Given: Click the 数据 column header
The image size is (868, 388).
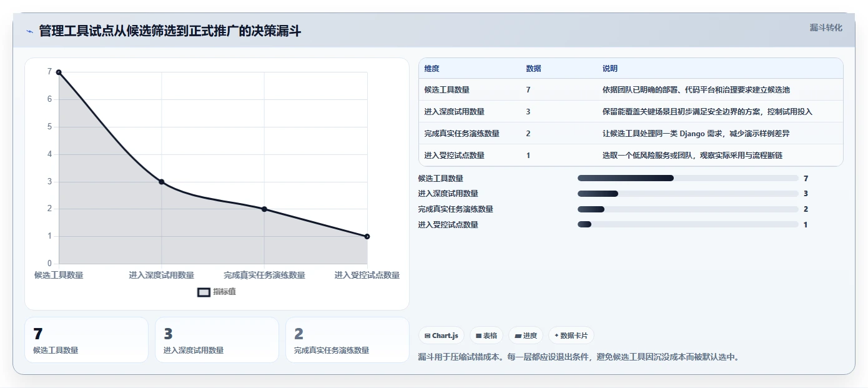Looking at the screenshot, I should pos(533,69).
